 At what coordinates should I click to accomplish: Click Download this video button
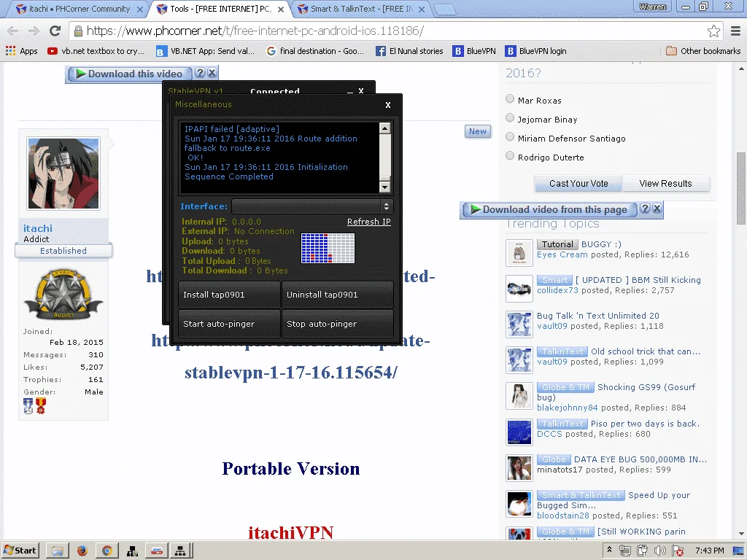(129, 74)
